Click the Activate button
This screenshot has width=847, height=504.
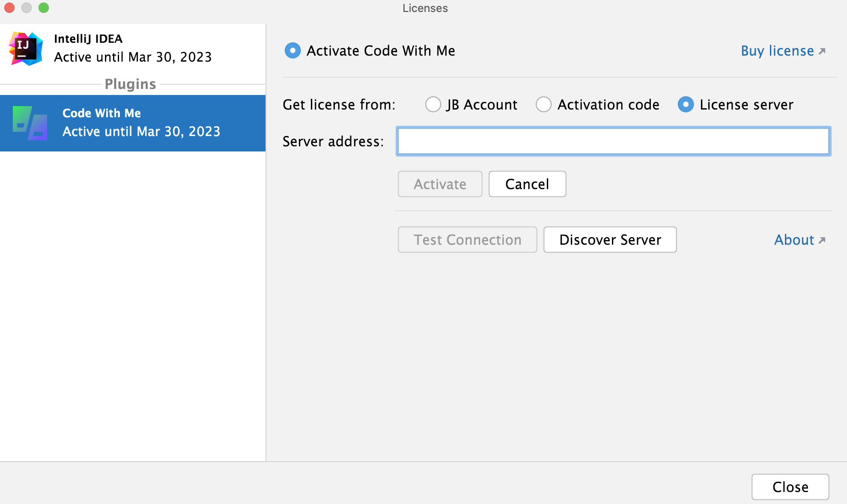tap(440, 184)
